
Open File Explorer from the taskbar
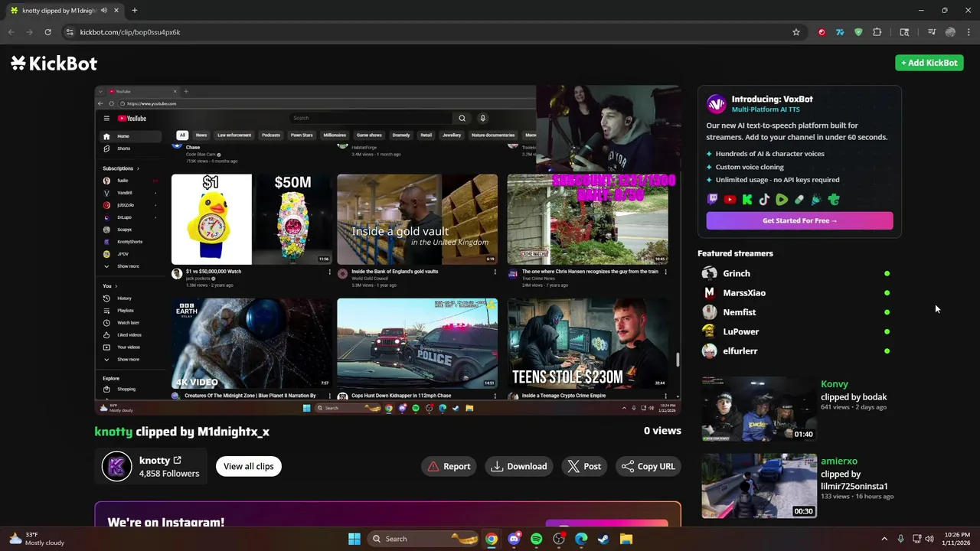(x=626, y=539)
